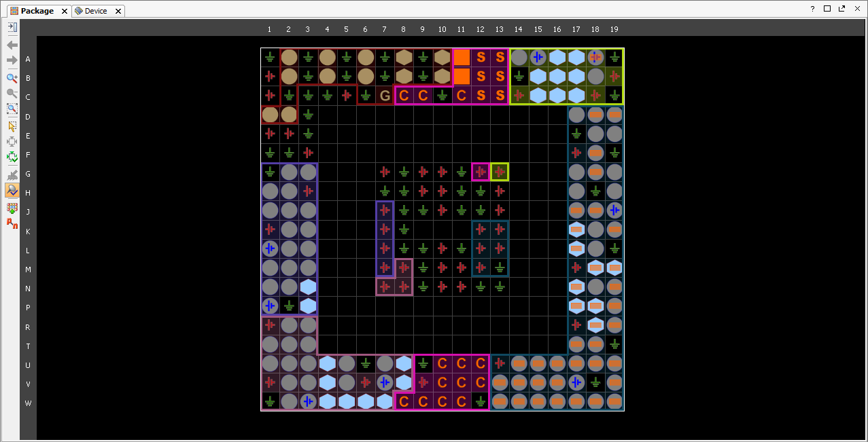Select the C pin at W8

(404, 401)
